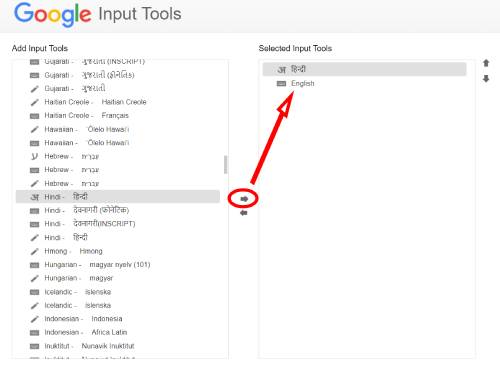Select Hindi Devanagari phonetic keyboard entry

[x=118, y=210]
